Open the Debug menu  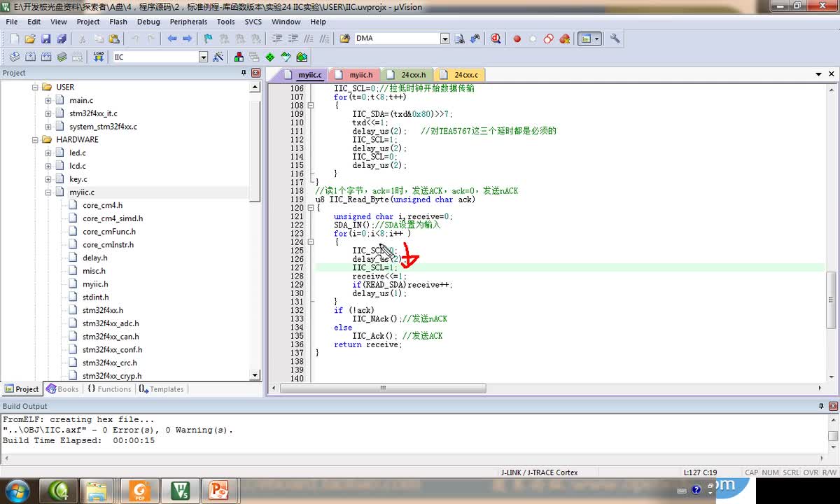tap(148, 22)
